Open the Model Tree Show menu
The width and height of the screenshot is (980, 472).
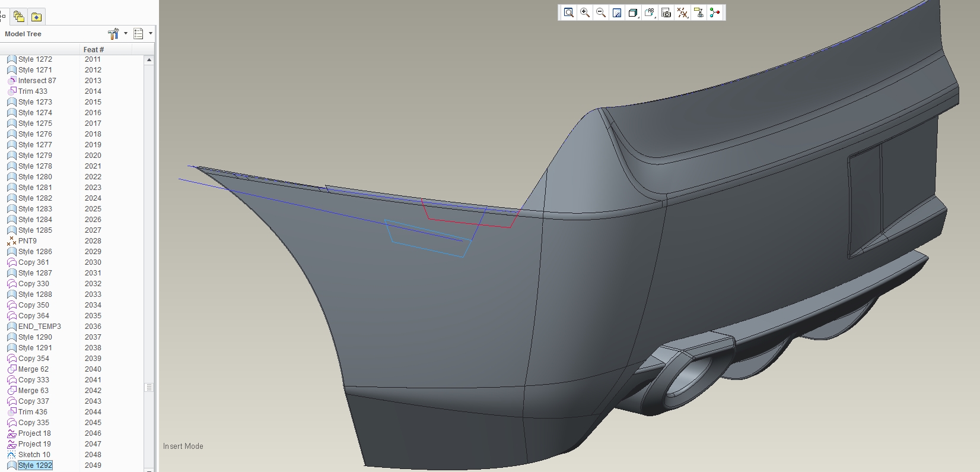click(143, 34)
